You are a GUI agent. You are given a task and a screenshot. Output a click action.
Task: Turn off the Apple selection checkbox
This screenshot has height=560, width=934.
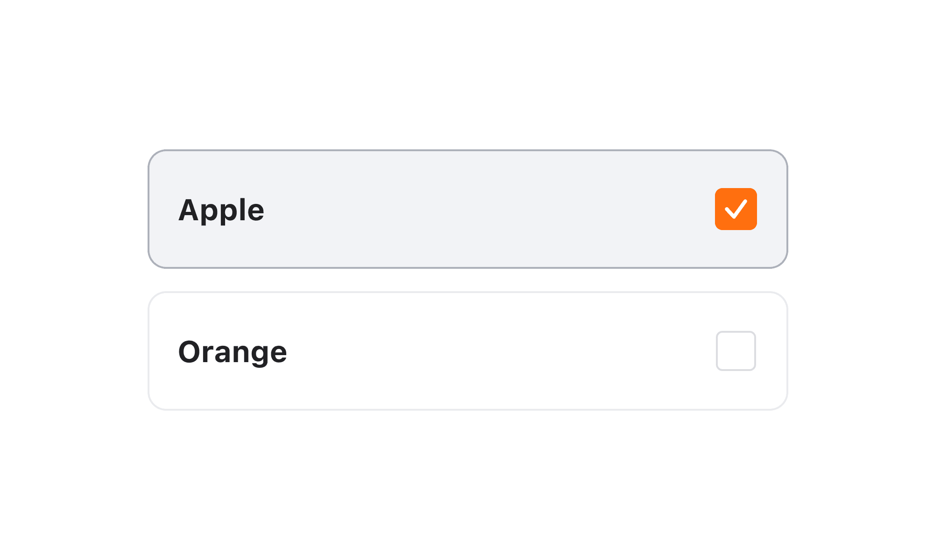tap(736, 209)
